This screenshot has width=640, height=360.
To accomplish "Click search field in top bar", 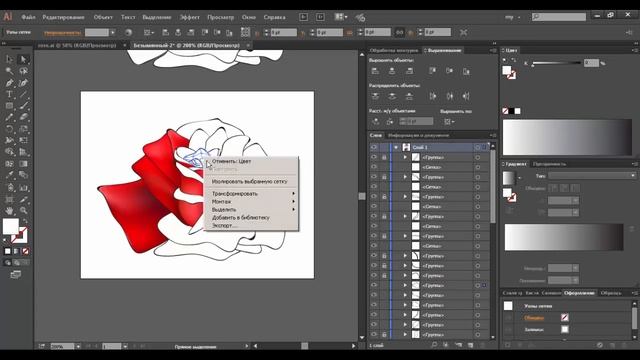I will 559,17.
